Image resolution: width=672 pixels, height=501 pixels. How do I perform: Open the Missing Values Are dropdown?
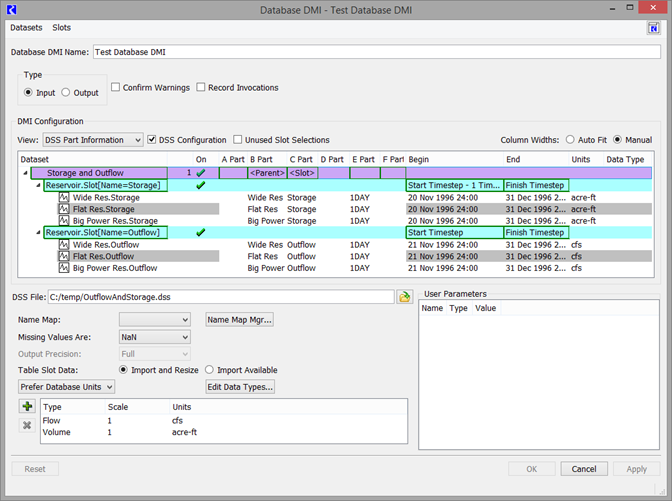pos(154,337)
